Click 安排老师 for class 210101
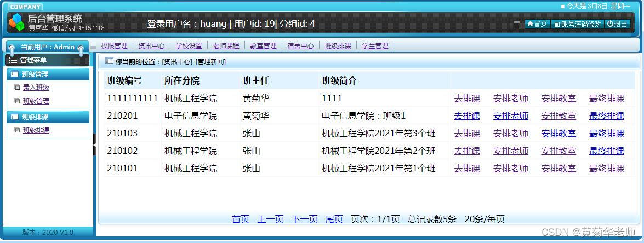Screen dimensions: 644x243 pos(511,169)
